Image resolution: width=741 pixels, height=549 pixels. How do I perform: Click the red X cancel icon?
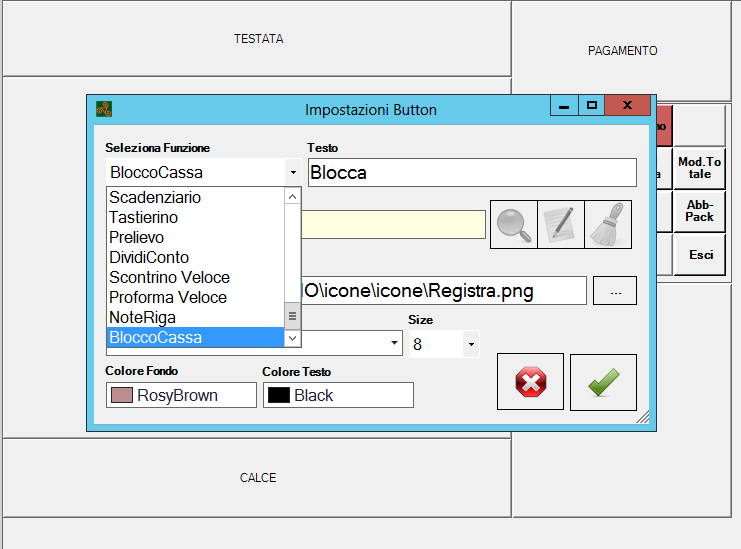click(530, 382)
